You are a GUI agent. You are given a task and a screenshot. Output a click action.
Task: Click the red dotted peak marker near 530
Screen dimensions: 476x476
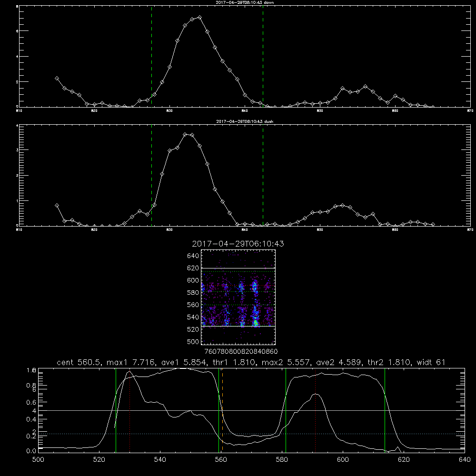(x=129, y=410)
